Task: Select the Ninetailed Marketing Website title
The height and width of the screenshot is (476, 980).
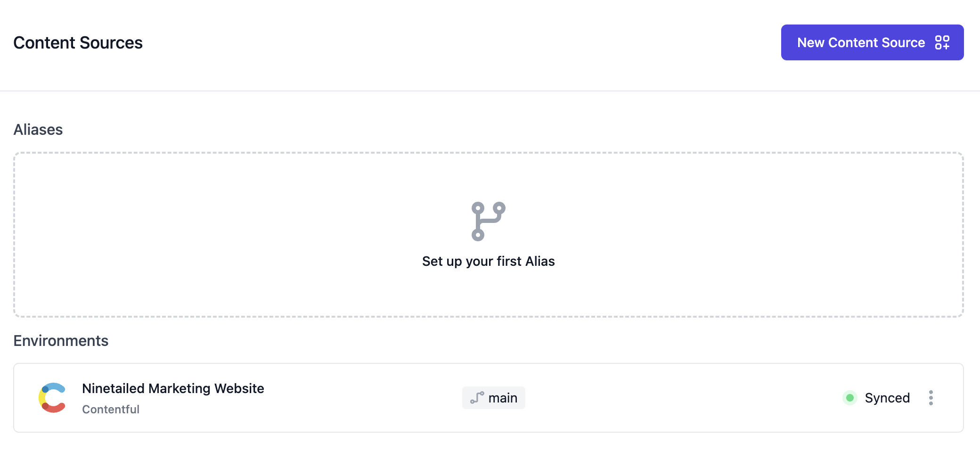Action: pyautogui.click(x=173, y=388)
